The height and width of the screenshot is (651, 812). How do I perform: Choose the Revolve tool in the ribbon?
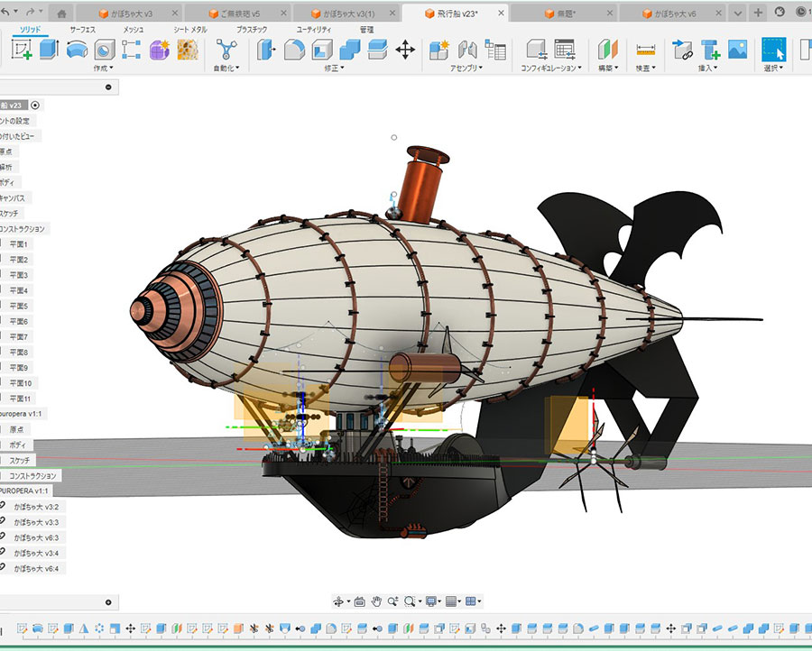[77, 50]
